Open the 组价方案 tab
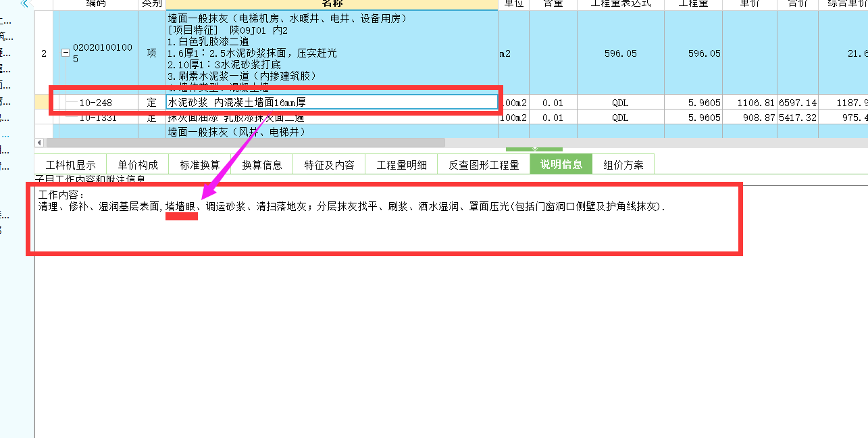 (623, 164)
